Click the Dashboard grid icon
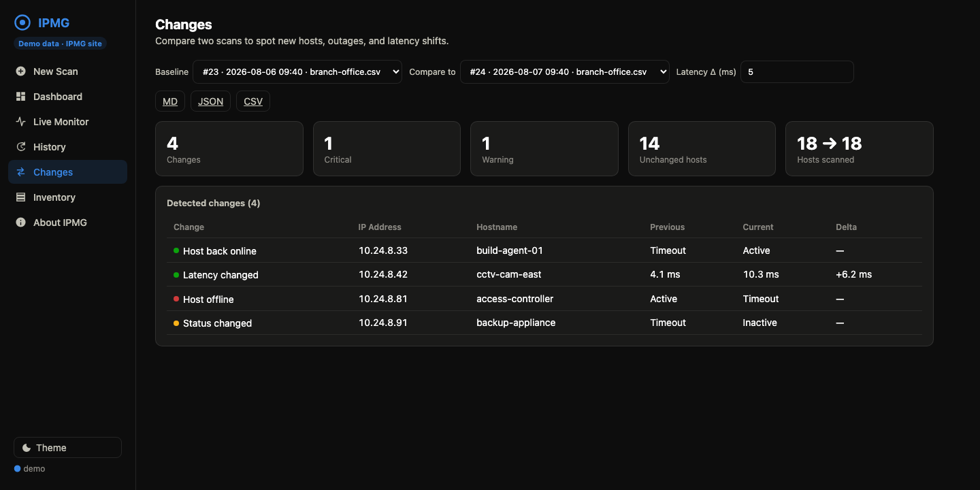 [20, 97]
